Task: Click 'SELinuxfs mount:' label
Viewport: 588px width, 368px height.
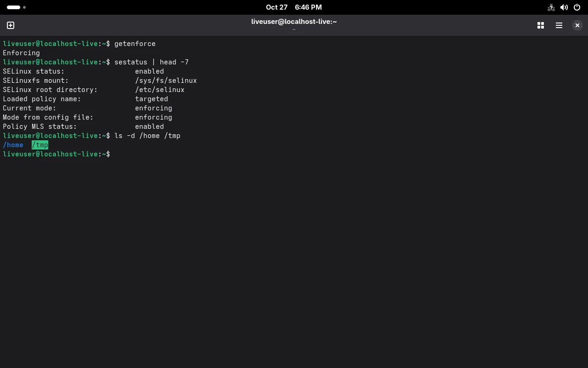Action: point(36,80)
